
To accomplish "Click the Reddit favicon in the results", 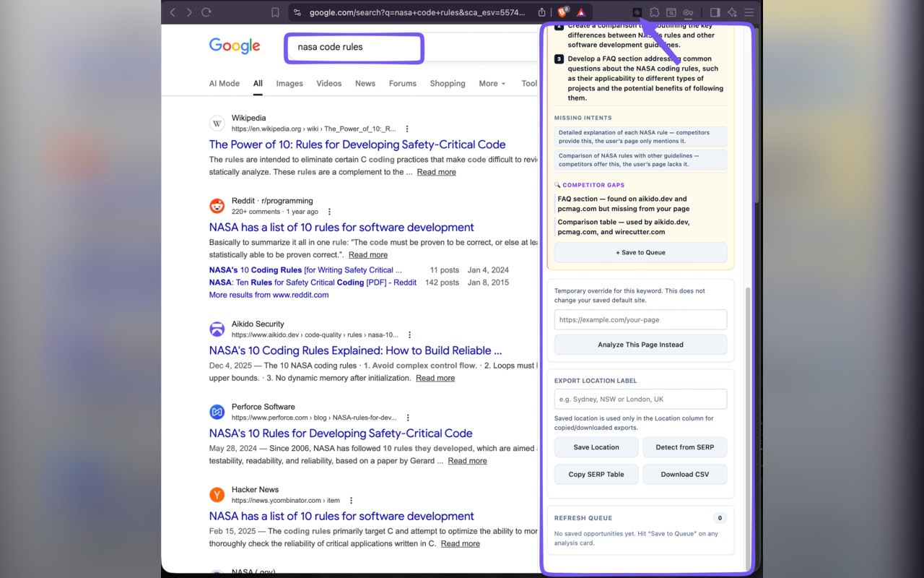I will point(217,206).
